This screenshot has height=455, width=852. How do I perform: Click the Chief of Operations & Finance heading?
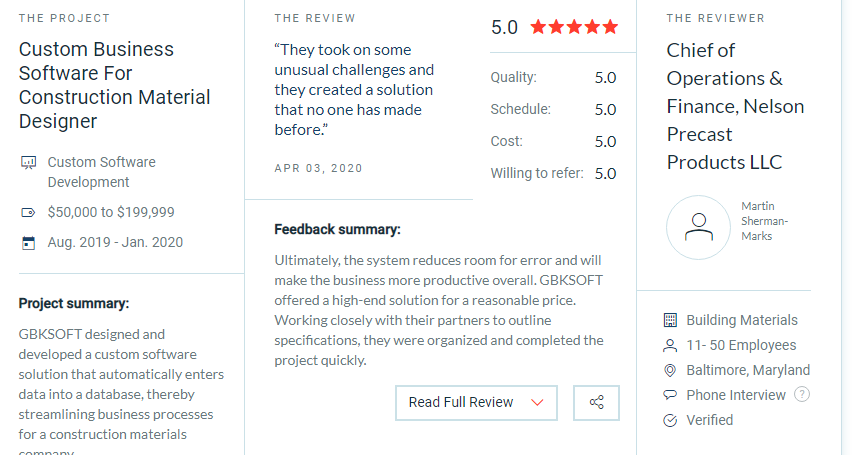click(x=735, y=107)
